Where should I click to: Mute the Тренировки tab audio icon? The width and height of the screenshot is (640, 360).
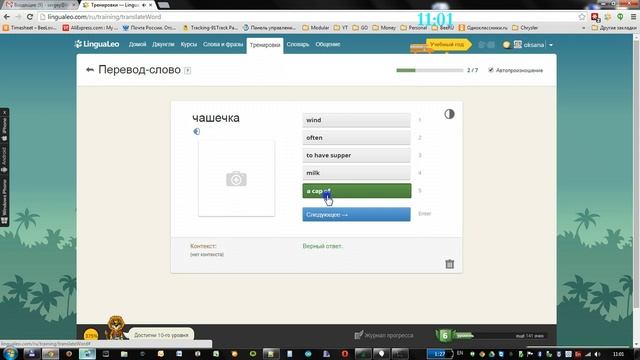pyautogui.click(x=144, y=5)
